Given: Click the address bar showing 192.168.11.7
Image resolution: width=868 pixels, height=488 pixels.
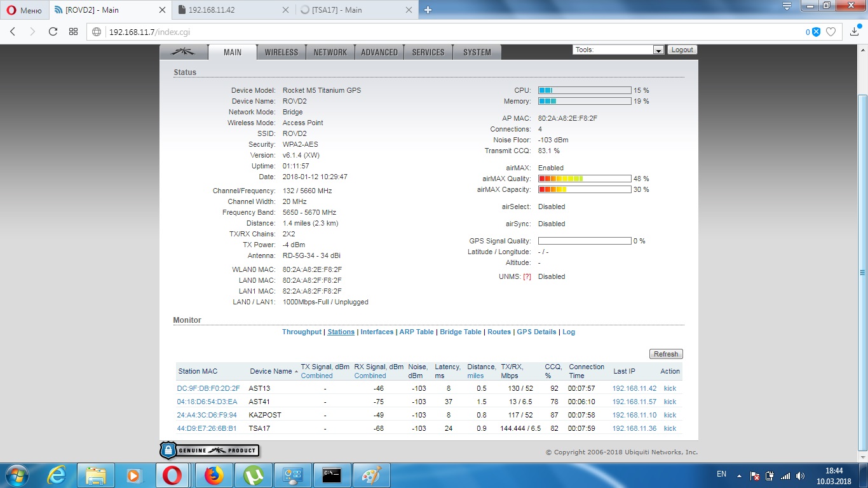Looking at the screenshot, I should 445,32.
